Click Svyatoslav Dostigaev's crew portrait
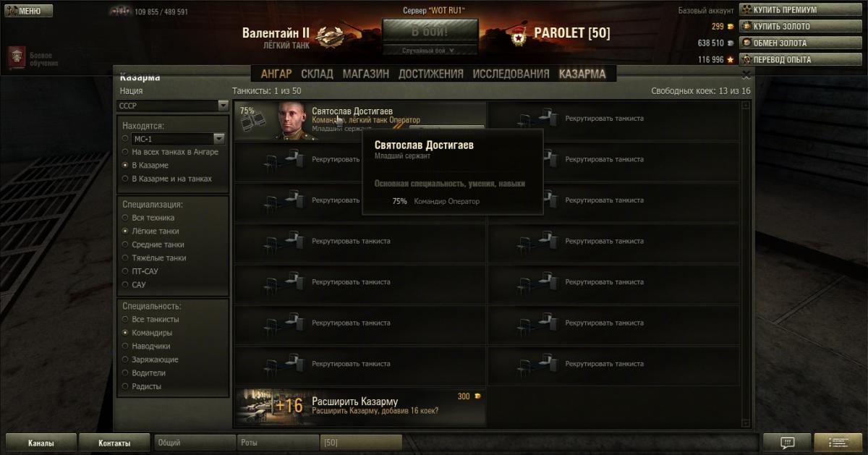 (293, 122)
